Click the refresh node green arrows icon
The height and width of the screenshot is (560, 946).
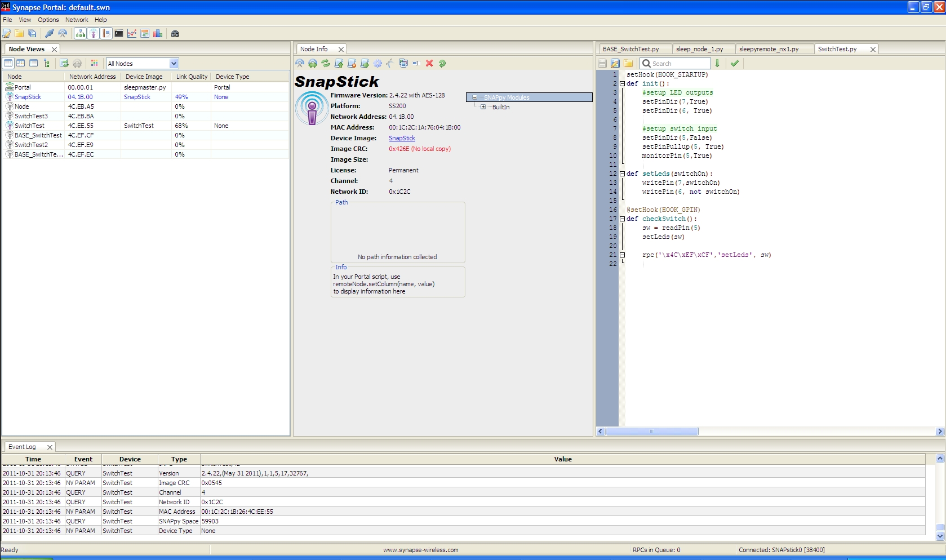326,64
